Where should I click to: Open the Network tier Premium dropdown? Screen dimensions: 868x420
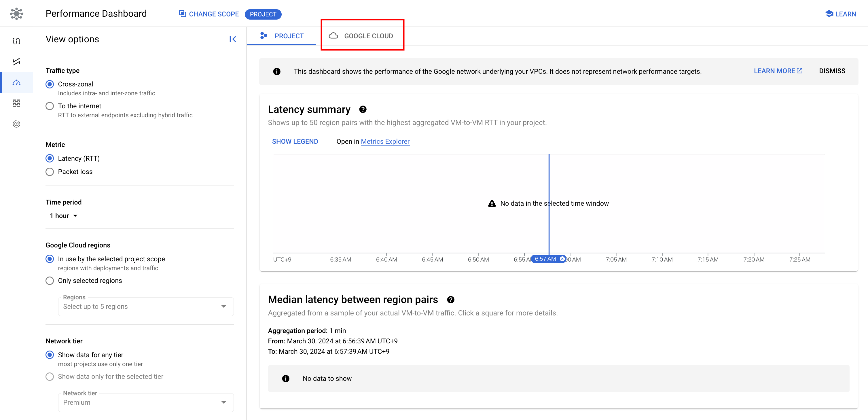pos(145,402)
